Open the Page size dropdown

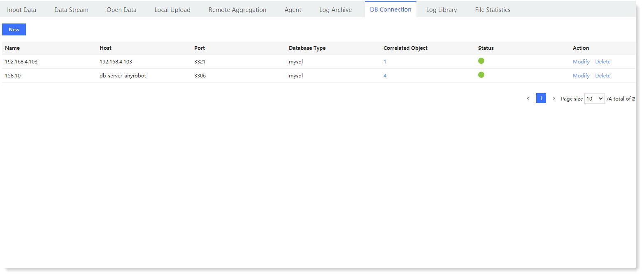(x=594, y=98)
